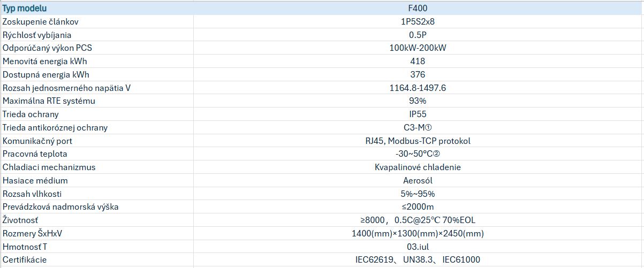Click the 'RJ45, Modbus-TCP protokol' cell
This screenshot has width=644, height=268.
[x=418, y=141]
